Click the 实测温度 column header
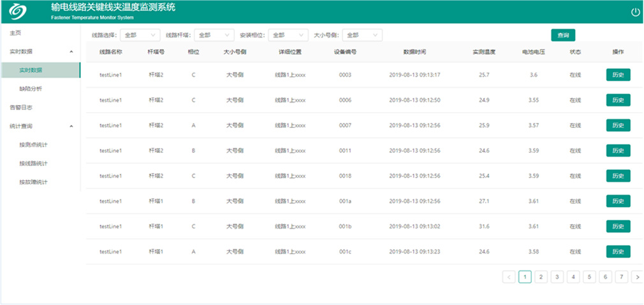The width and height of the screenshot is (644, 305). (x=484, y=52)
